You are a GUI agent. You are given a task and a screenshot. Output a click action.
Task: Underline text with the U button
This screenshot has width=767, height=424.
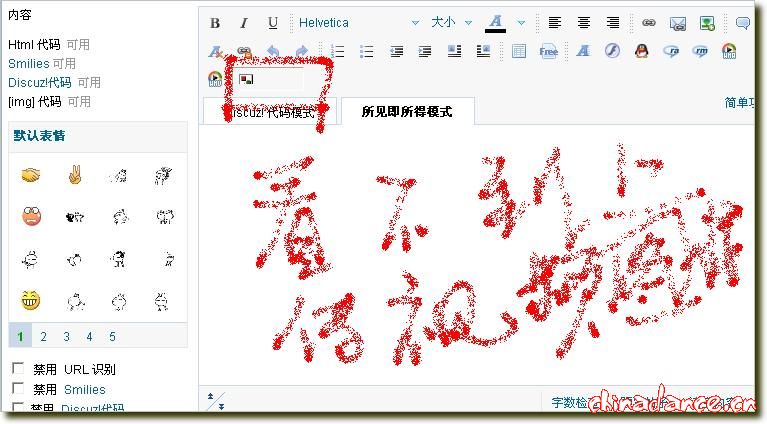click(273, 23)
